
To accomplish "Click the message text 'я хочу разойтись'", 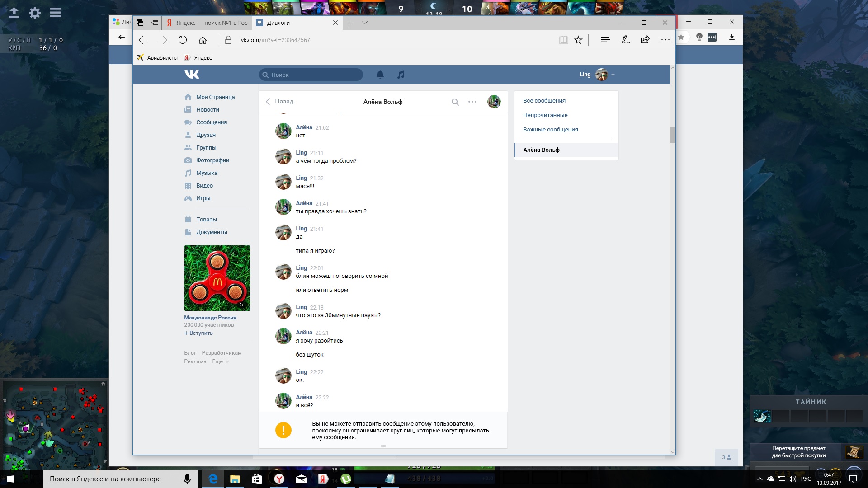I will point(319,341).
